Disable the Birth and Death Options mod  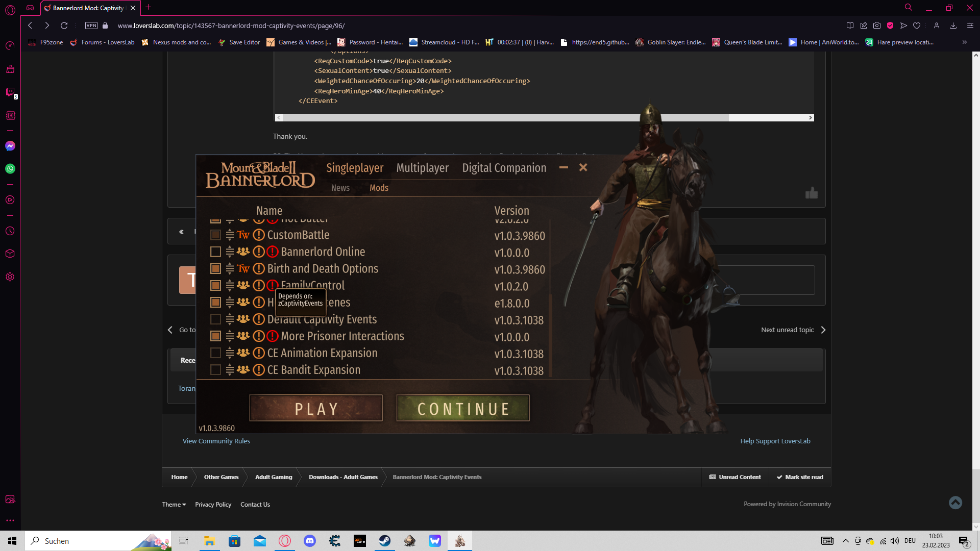point(215,268)
